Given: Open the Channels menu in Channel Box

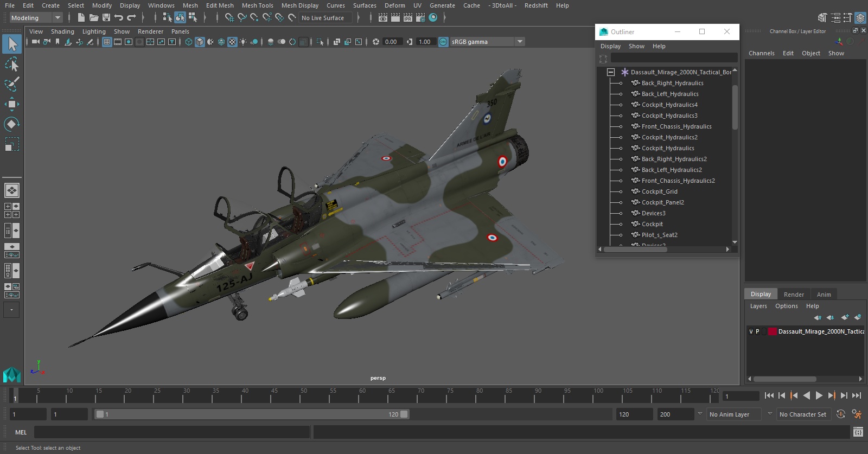Looking at the screenshot, I should [x=762, y=53].
